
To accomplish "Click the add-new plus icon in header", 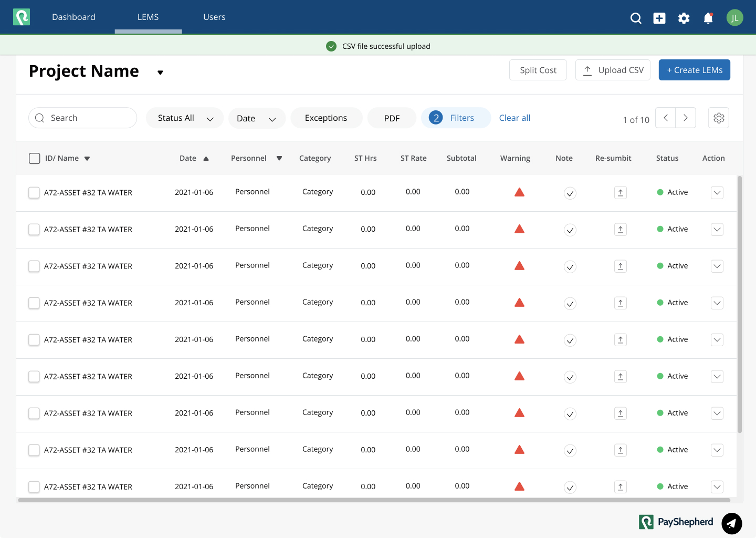I will pyautogui.click(x=659, y=18).
